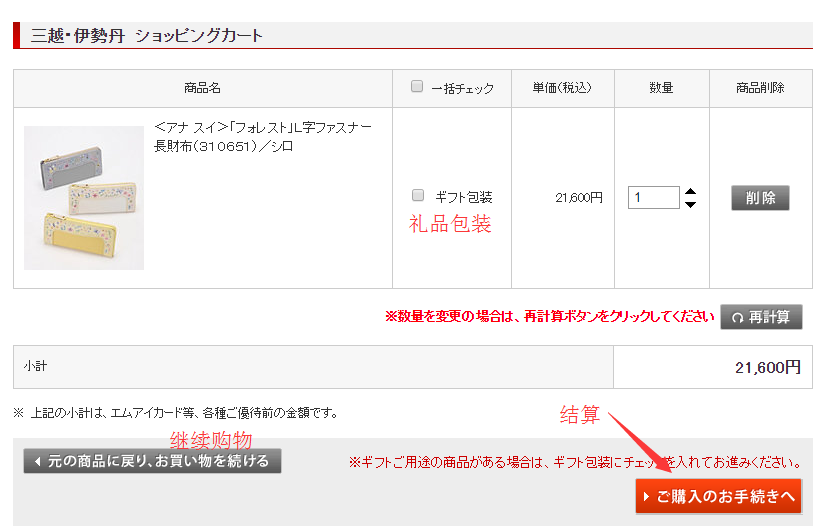Click the 商品名 column header

pyautogui.click(x=202, y=88)
